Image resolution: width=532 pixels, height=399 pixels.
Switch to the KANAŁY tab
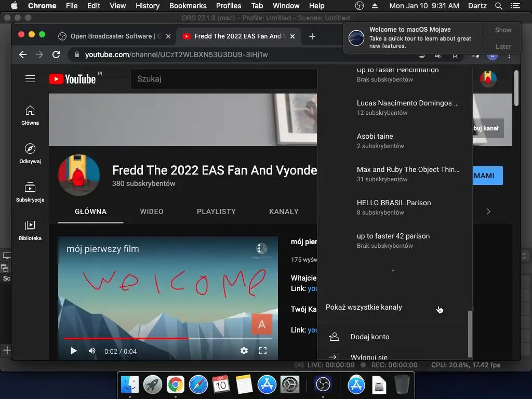(284, 212)
